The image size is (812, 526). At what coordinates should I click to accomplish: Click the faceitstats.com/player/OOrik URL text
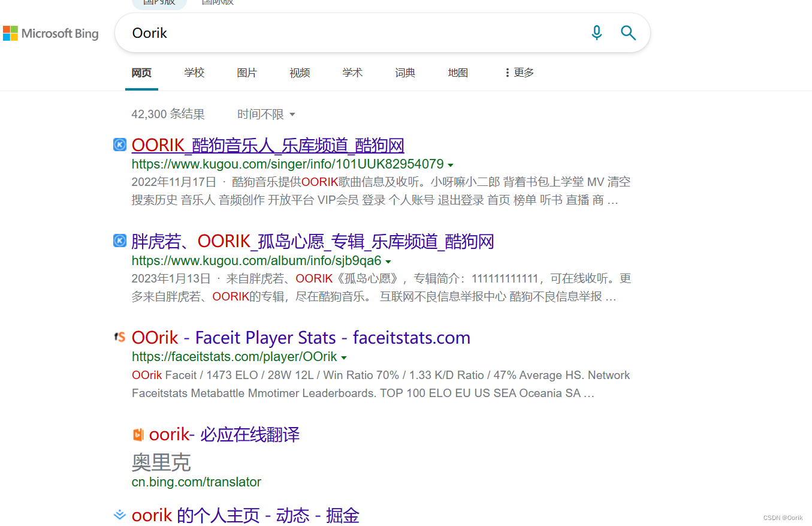tap(234, 357)
